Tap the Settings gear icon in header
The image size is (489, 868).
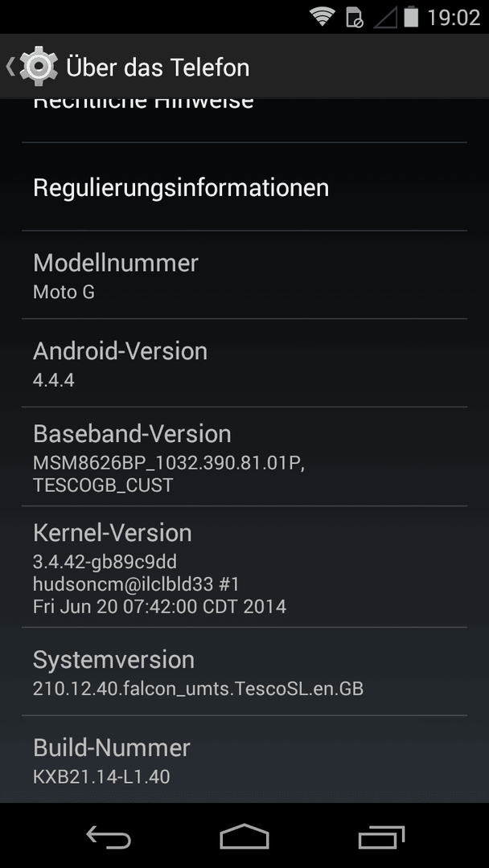[39, 67]
